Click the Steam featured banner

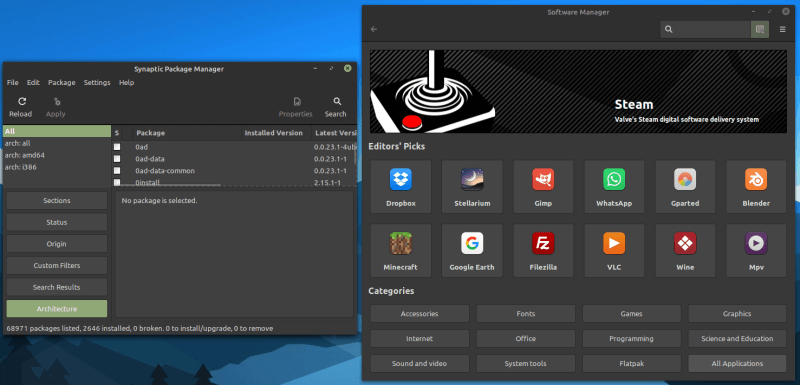578,91
